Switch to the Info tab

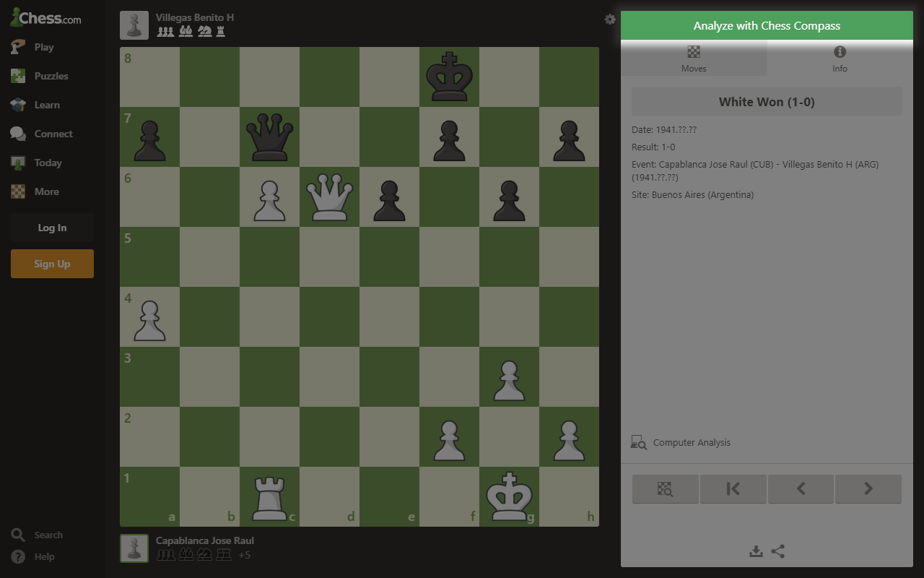840,58
